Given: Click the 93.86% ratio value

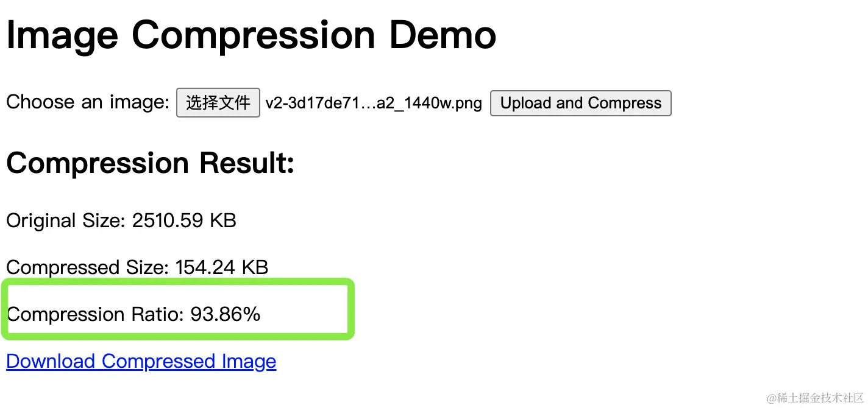Looking at the screenshot, I should point(226,314).
